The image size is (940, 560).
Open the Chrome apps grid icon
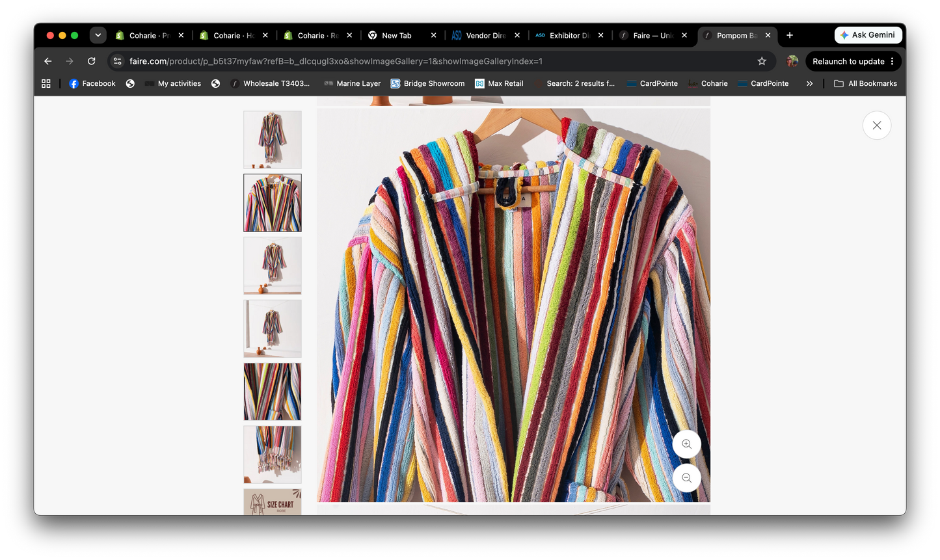[46, 83]
